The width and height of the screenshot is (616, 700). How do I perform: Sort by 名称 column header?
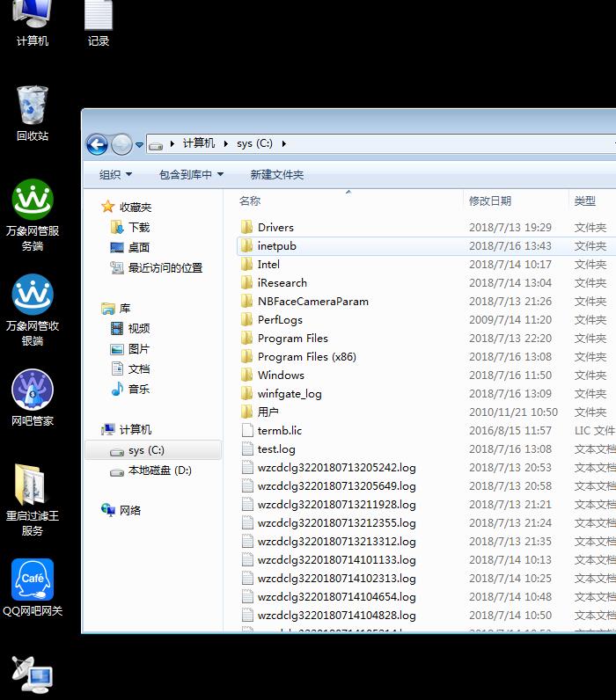250,201
